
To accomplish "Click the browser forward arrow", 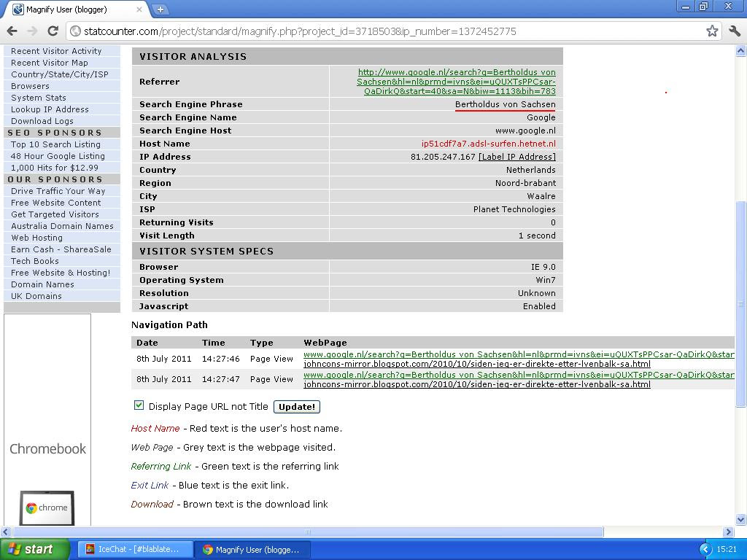I will click(x=32, y=31).
